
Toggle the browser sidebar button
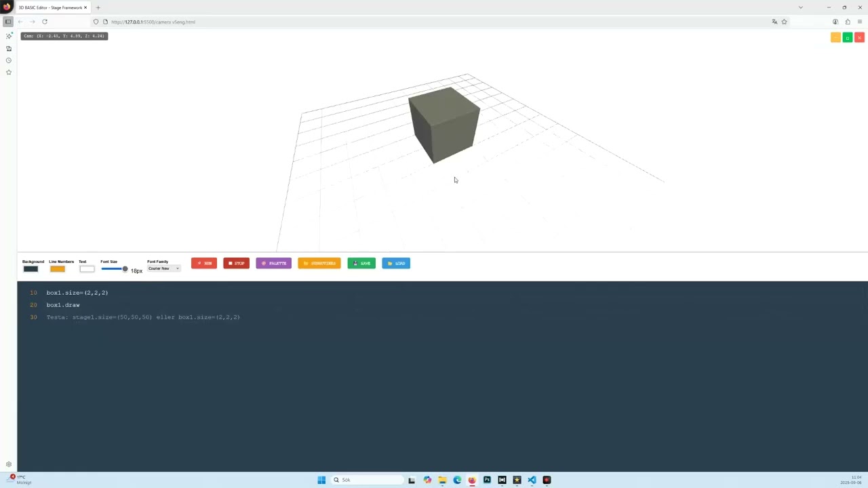pyautogui.click(x=8, y=22)
